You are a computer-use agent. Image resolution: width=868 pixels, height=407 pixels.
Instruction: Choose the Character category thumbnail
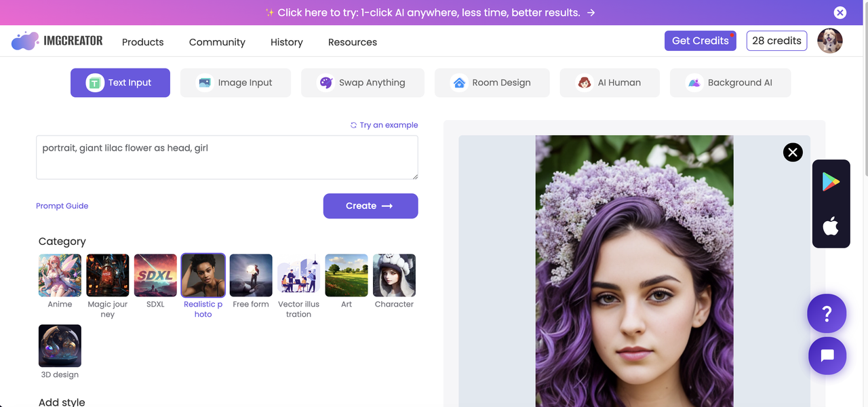(394, 275)
